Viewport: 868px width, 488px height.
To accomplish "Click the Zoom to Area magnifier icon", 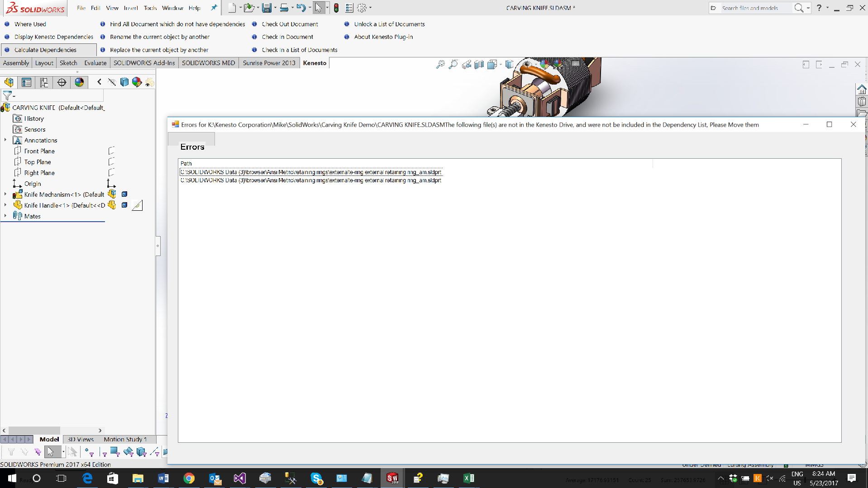I will 453,65.
